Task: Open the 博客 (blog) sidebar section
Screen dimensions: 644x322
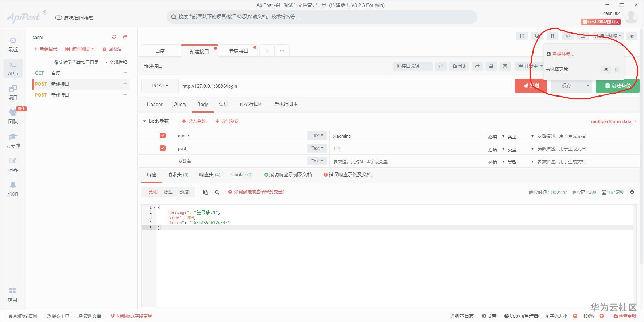Action: [x=13, y=165]
